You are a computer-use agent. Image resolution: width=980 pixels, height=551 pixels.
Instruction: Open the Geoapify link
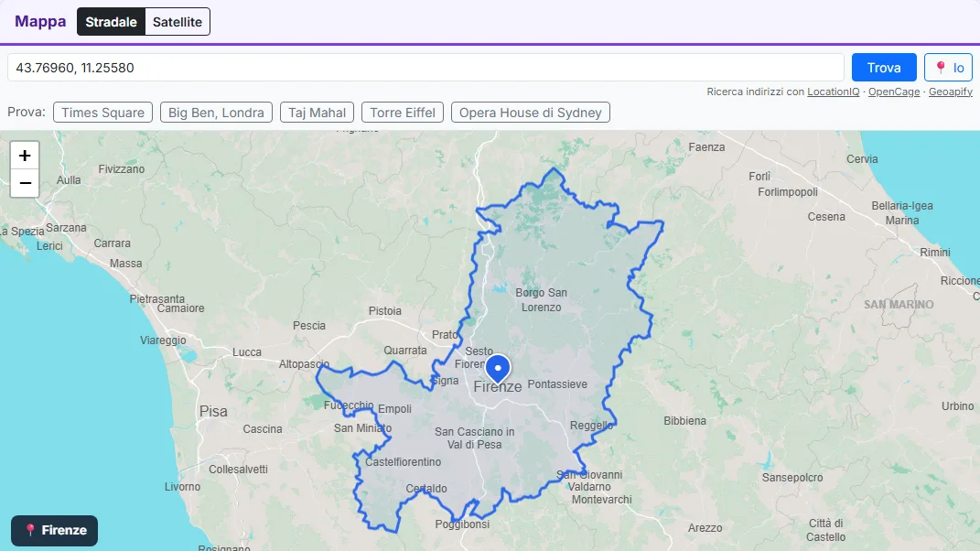pos(951,92)
